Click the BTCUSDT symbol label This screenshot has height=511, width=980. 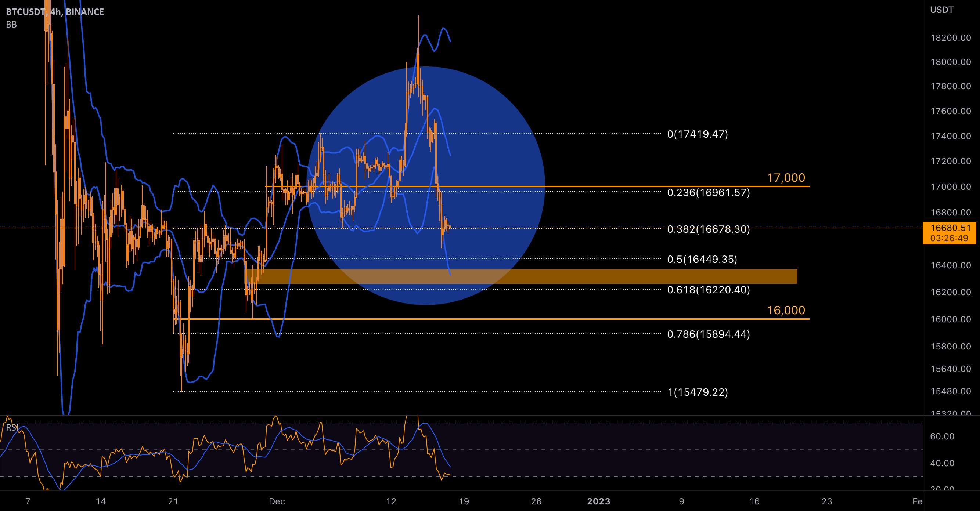pos(26,12)
